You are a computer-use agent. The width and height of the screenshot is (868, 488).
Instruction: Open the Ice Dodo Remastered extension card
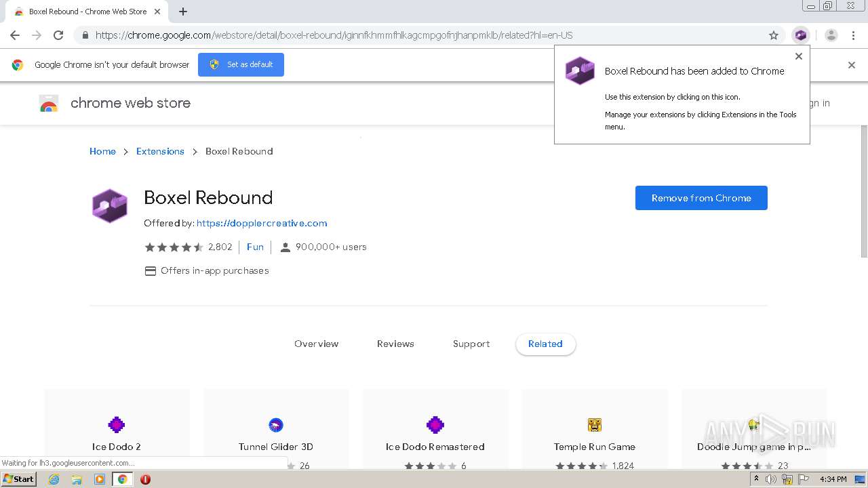435,430
